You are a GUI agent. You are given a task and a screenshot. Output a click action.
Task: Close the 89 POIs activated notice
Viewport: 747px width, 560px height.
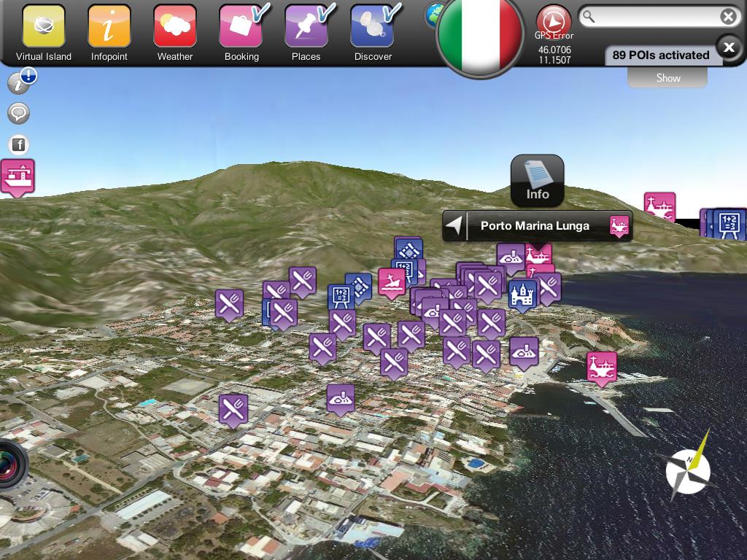[729, 47]
